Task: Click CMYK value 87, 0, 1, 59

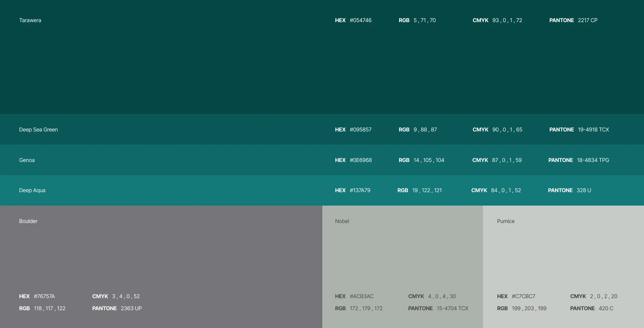Action: click(x=507, y=160)
